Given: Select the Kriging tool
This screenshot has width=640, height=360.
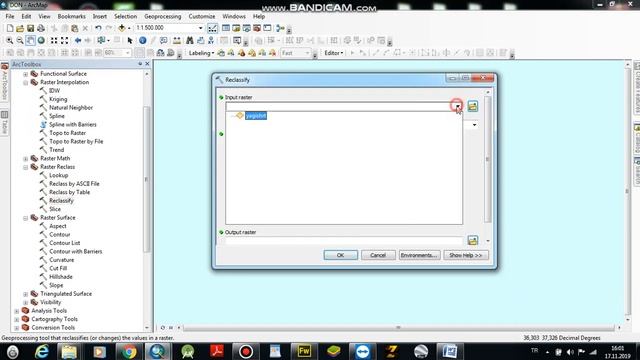Looking at the screenshot, I should [58, 99].
